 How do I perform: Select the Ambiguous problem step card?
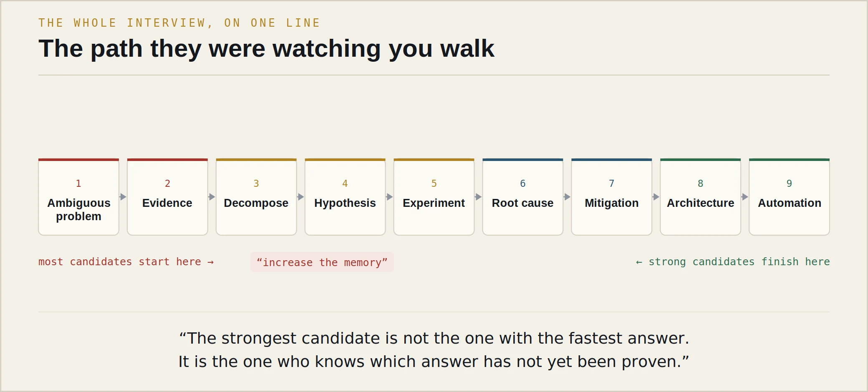78,197
